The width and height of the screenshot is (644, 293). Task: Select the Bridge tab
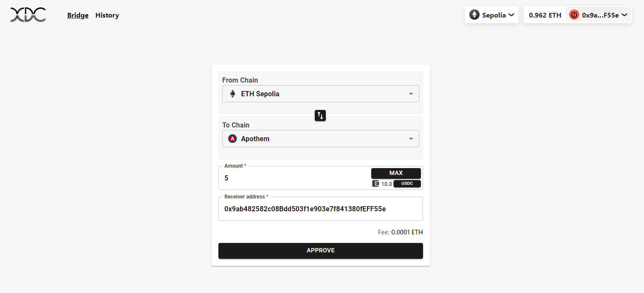pos(78,15)
